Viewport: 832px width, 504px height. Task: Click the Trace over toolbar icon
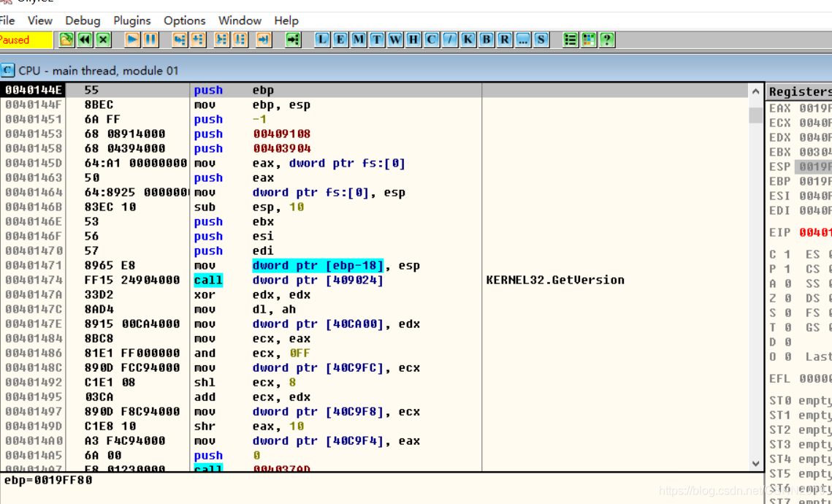click(x=240, y=39)
